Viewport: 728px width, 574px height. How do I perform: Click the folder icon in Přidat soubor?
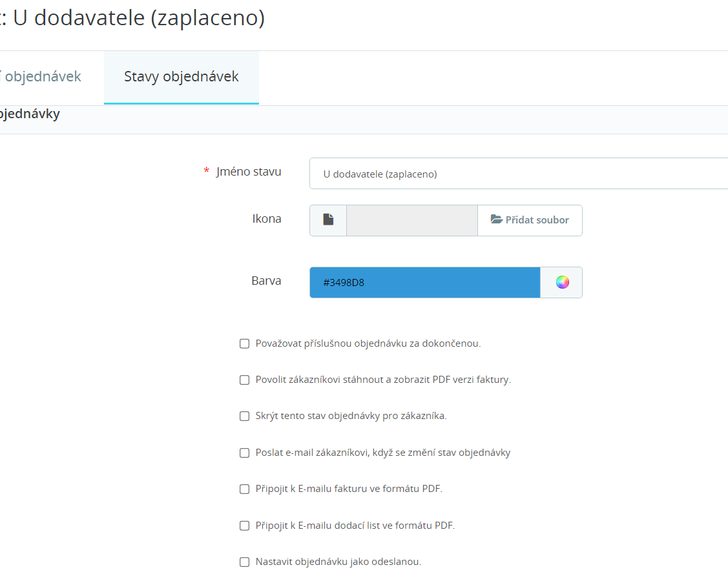tap(496, 220)
